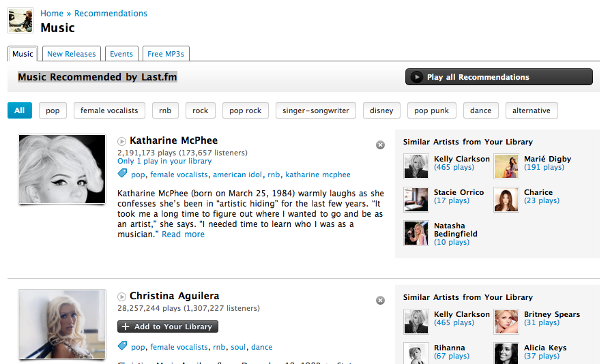Screen dimensions: 610x364
Task: Filter by alternative tag
Action: 532,110
